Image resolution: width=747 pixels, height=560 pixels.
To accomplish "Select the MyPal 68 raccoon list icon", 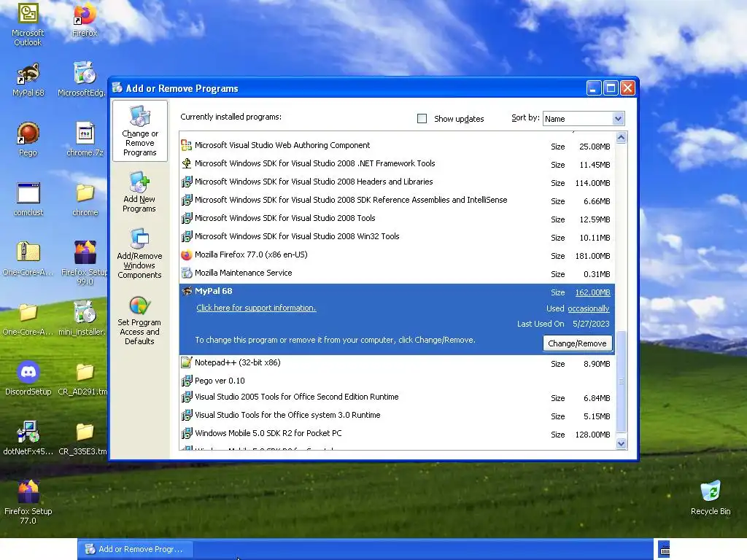I will click(187, 291).
